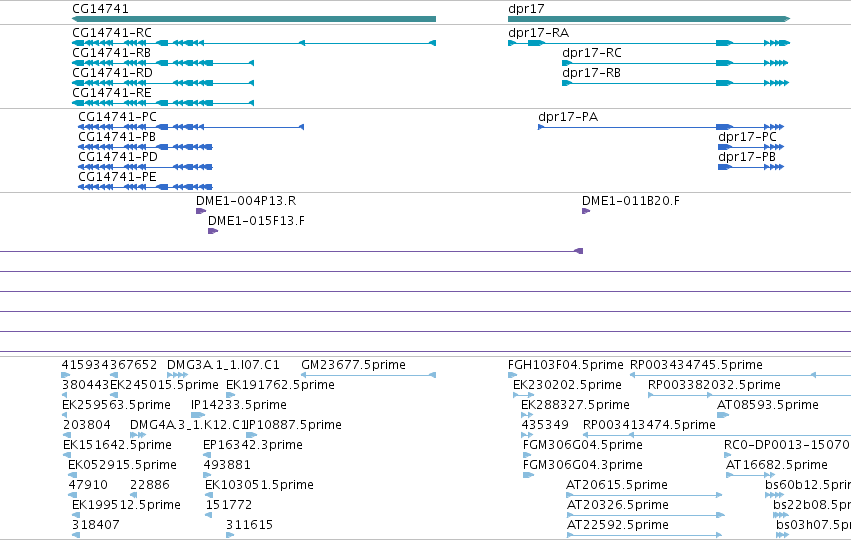Click the DME1-015F13.F feature label

[256, 221]
